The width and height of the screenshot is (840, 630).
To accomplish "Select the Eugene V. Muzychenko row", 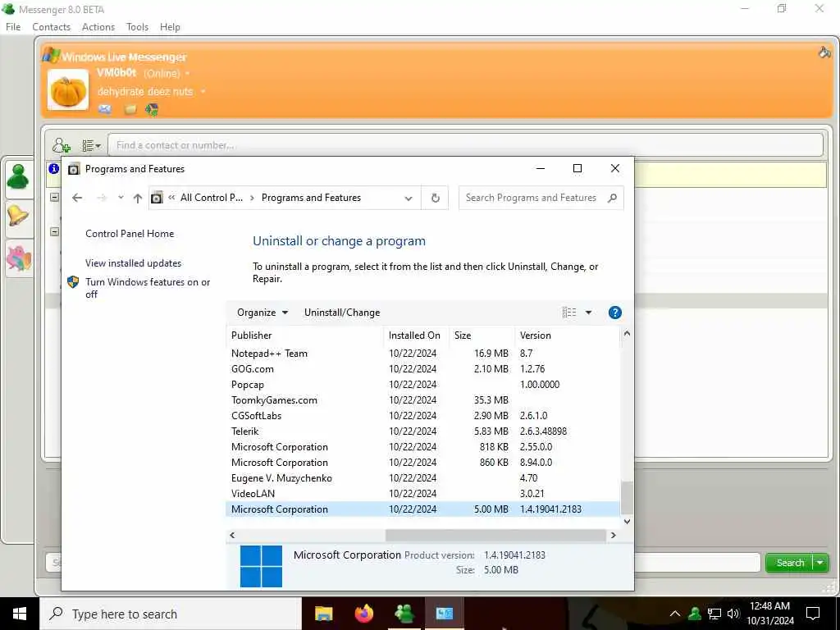I will pos(423,478).
